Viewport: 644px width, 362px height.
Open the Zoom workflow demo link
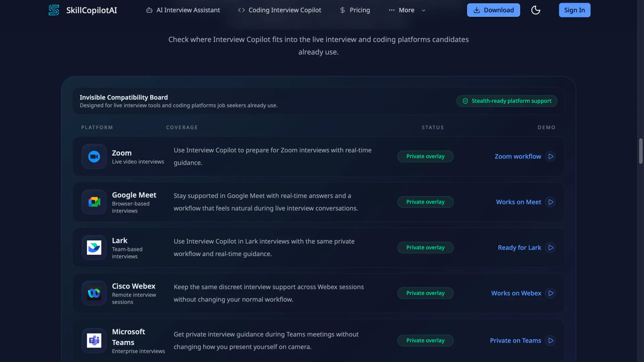coord(518,157)
